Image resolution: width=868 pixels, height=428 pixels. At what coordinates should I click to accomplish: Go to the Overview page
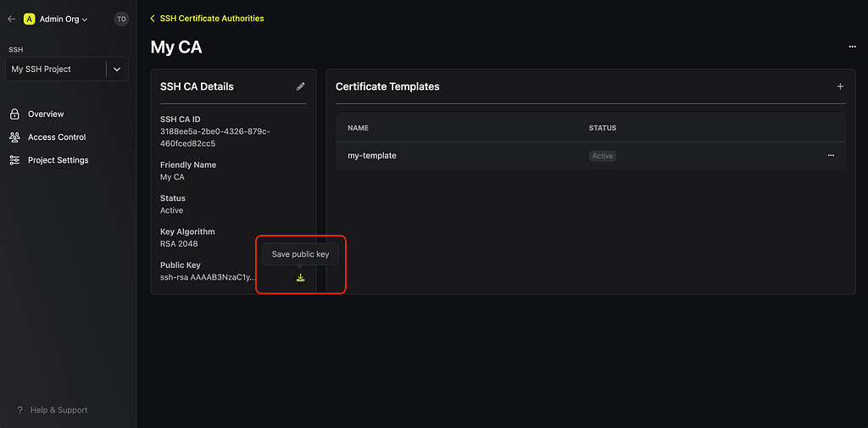pyautogui.click(x=46, y=114)
